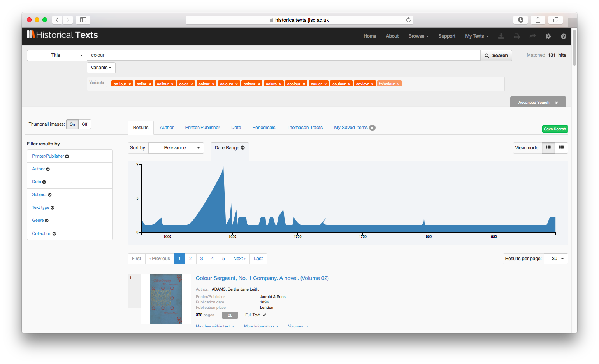Click the Safari back button
This screenshot has width=599, height=364.
57,20
